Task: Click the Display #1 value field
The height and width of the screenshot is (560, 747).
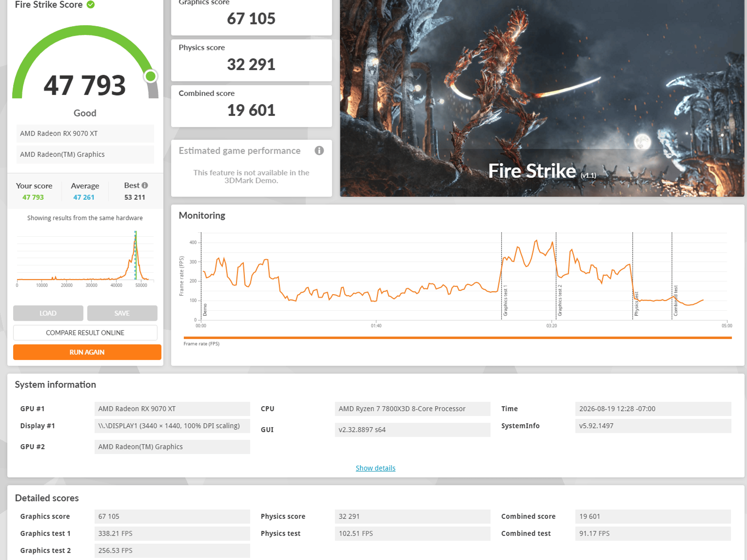Action: click(172, 426)
